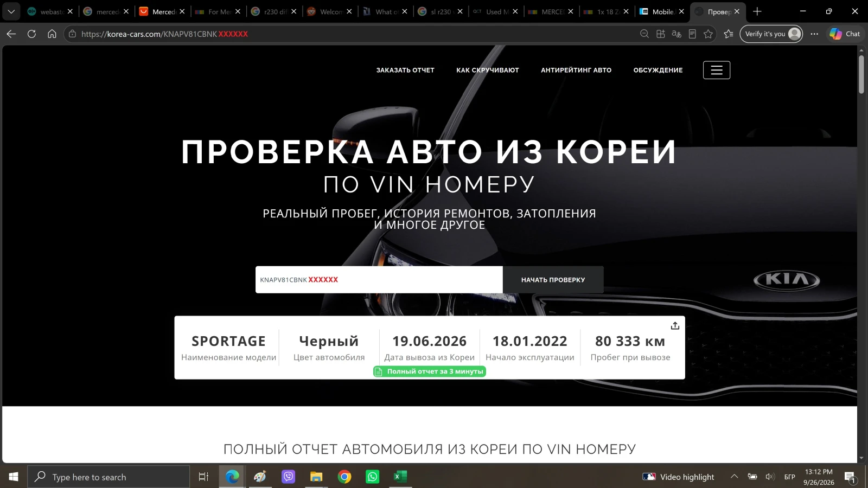
Task: Close the 'For Me' tab
Action: 238,11
